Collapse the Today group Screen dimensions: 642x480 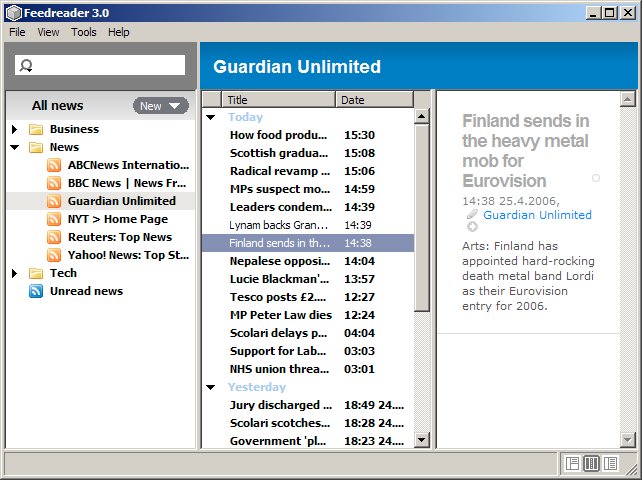click(x=211, y=118)
